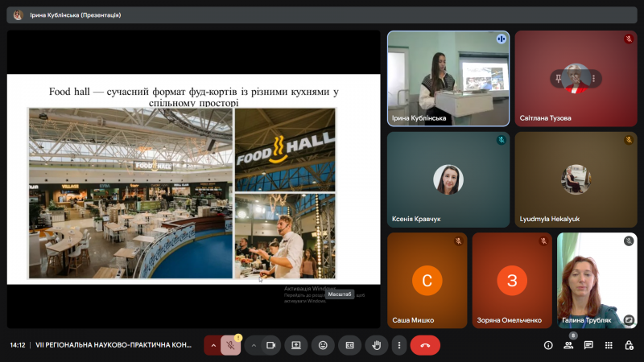Expand video settings chevron beside the camera
Screen dimensions: 644x362
click(254, 345)
